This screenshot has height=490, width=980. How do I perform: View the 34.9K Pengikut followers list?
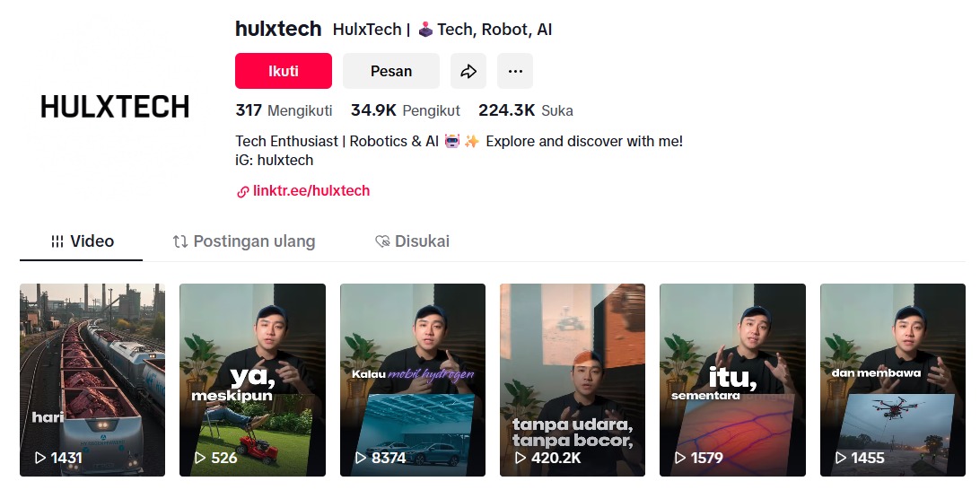pos(405,110)
